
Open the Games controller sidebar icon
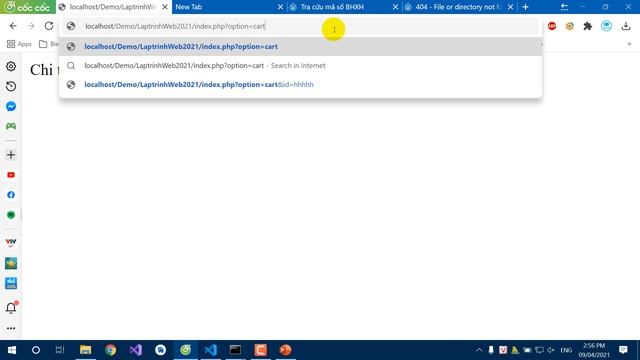point(11,126)
